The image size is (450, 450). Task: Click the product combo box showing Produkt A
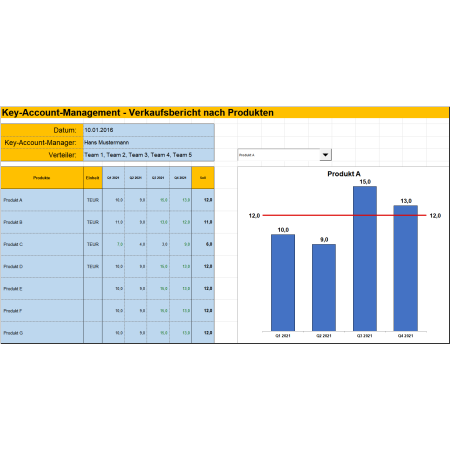(x=284, y=155)
